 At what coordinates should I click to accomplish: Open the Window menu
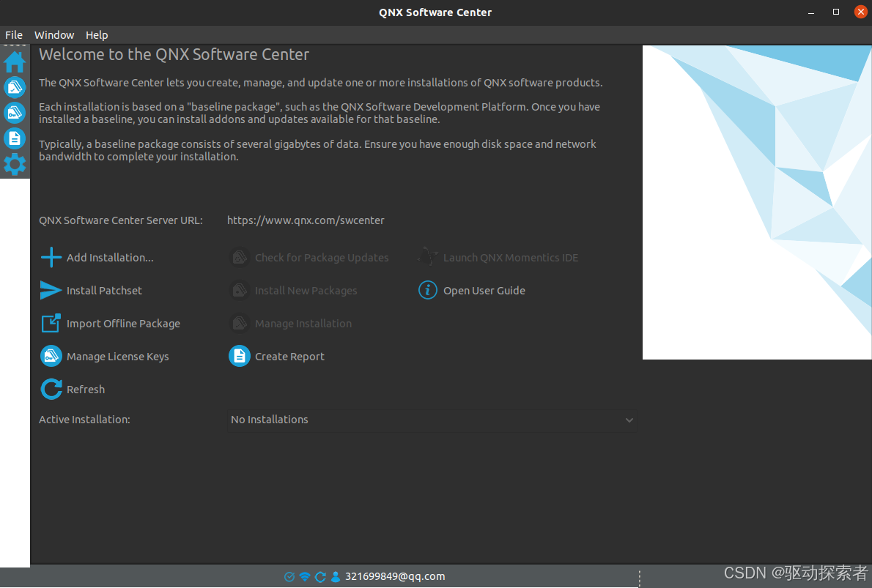tap(54, 35)
